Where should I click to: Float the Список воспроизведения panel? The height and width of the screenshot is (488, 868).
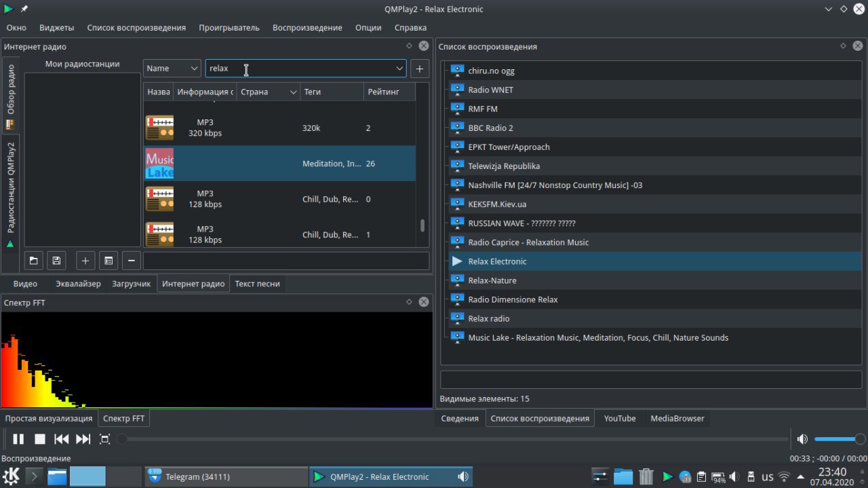click(x=843, y=46)
